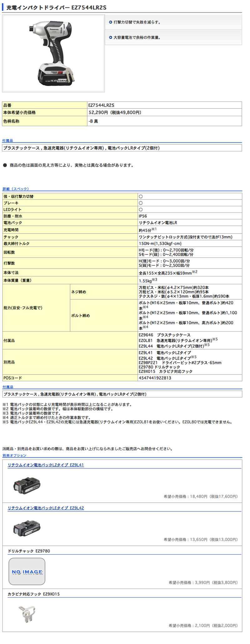Click the EZ9BP221 ドライバービット line
This screenshot has width=250, height=644.
(x=180, y=363)
